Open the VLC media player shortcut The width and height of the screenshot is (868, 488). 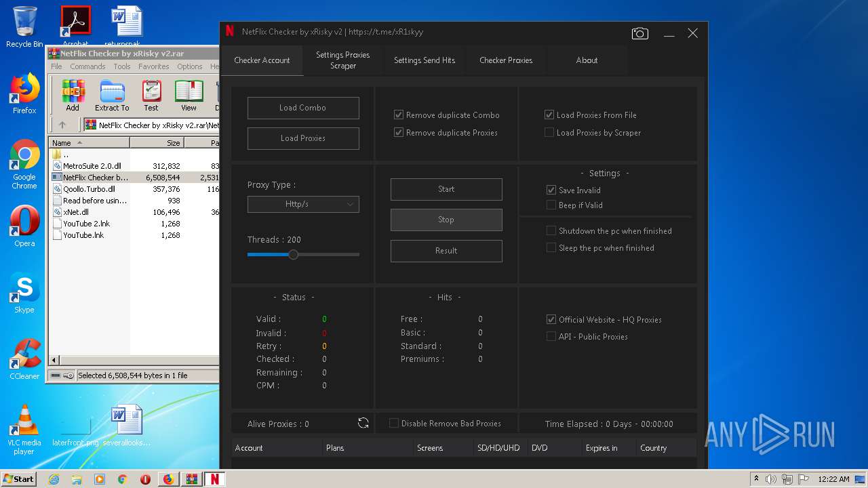tap(24, 430)
